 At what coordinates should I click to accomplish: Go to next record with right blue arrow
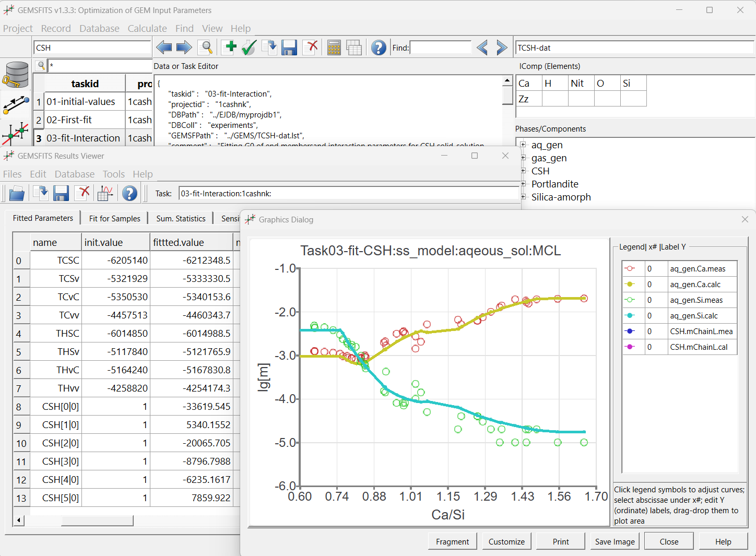(x=184, y=48)
